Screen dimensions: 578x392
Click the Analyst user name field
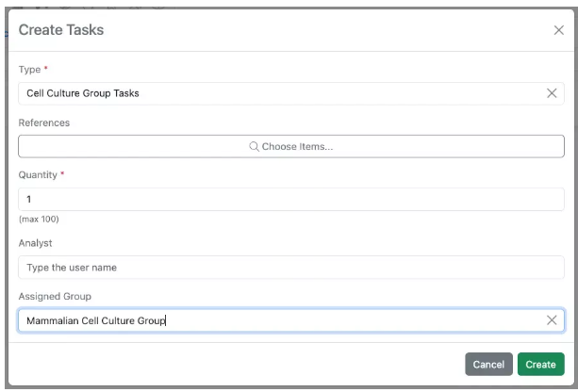pyautogui.click(x=290, y=268)
